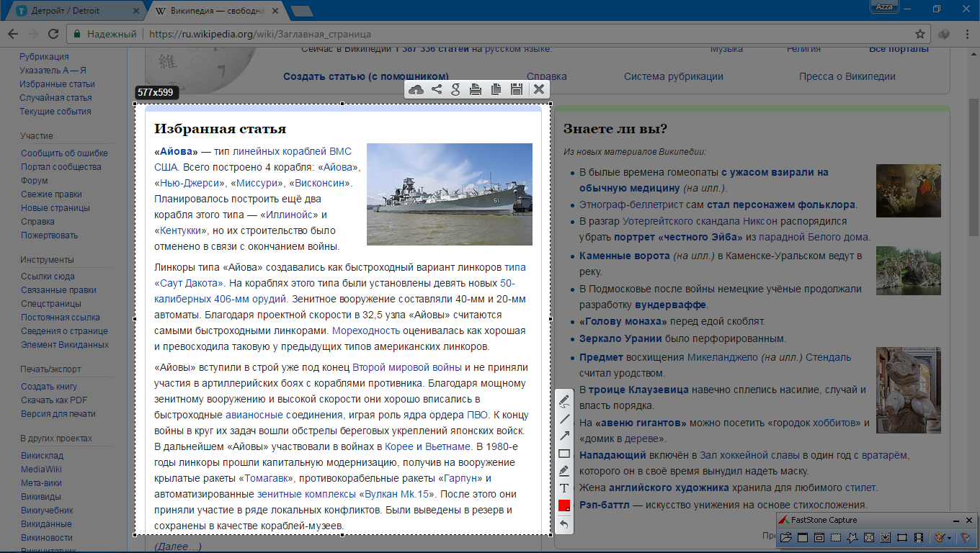The height and width of the screenshot is (553, 980).
Task: Select the arrow drawing tool
Action: (x=564, y=436)
